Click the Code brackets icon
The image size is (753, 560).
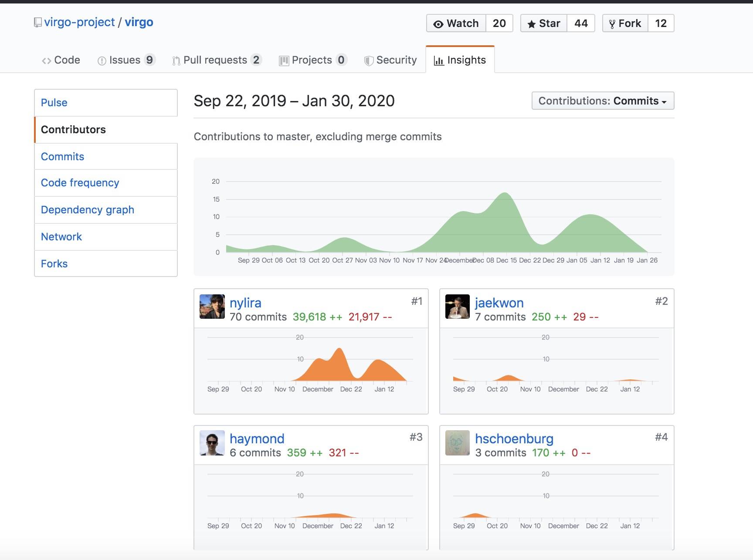coord(46,61)
